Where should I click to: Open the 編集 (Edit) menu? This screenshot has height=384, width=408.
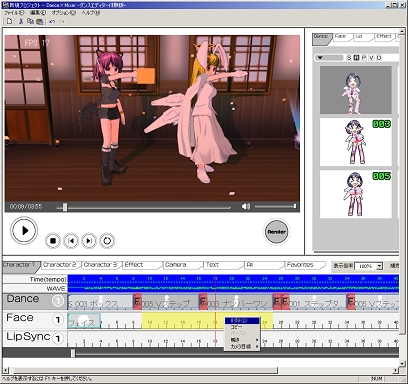click(x=38, y=13)
